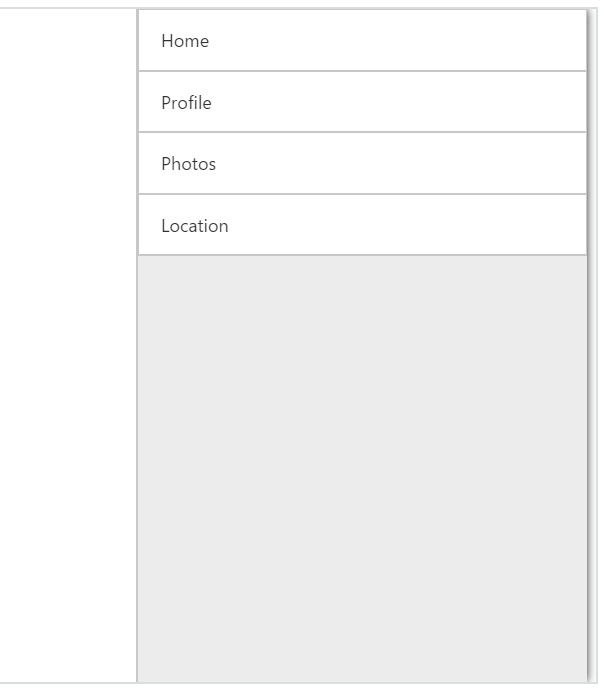Choose the Location menu entry
The height and width of the screenshot is (691, 604).
(361, 226)
